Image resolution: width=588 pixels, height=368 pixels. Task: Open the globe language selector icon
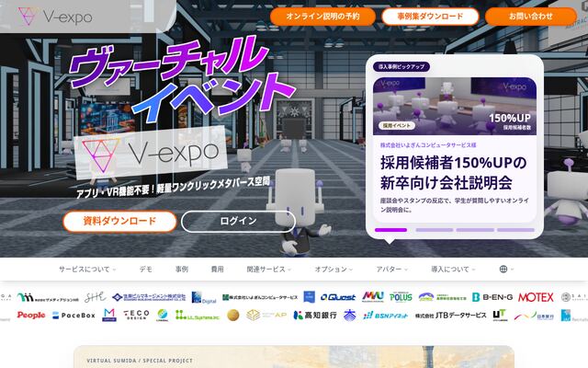503,269
